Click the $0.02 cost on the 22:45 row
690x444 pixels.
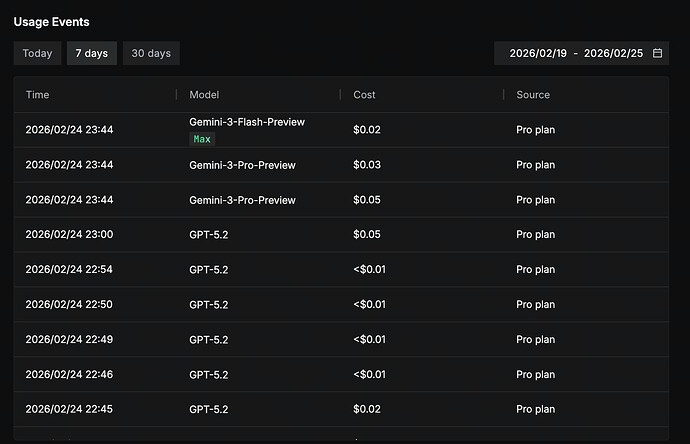[x=367, y=410]
